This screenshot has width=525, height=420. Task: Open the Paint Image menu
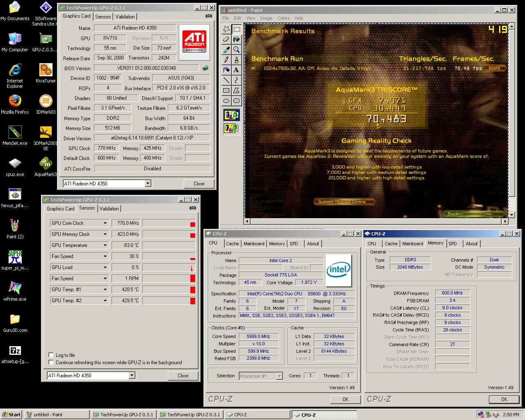(266, 18)
